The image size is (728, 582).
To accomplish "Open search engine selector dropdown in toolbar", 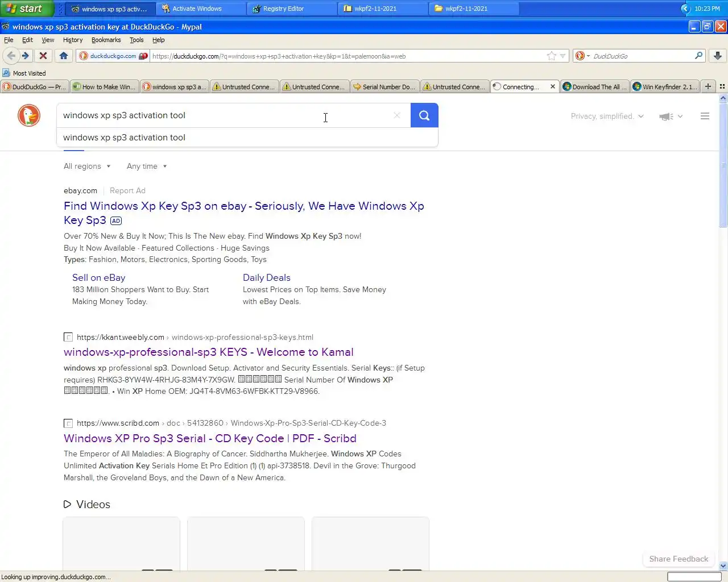I will [x=582, y=56].
